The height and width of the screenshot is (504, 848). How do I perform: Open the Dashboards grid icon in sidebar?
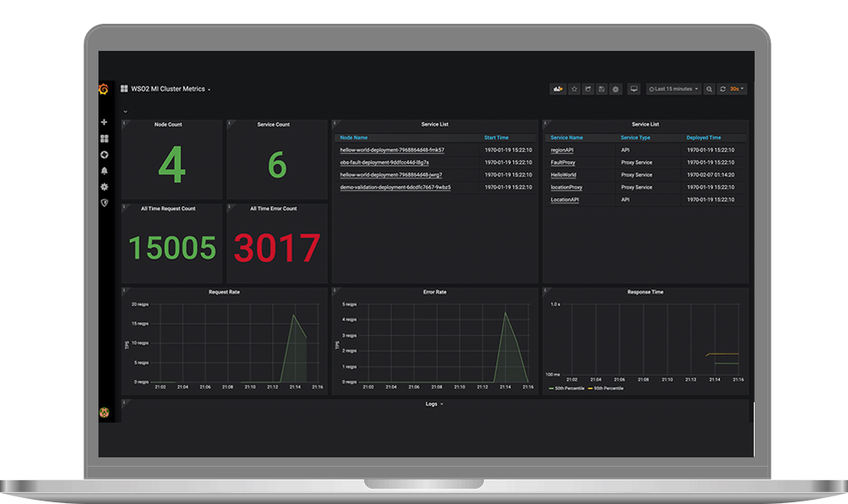104,138
